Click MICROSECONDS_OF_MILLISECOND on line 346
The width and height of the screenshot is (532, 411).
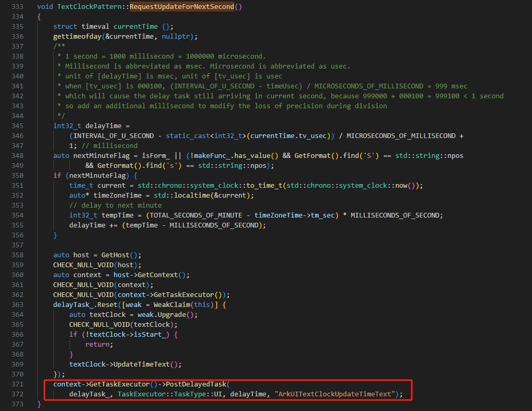(x=401, y=136)
